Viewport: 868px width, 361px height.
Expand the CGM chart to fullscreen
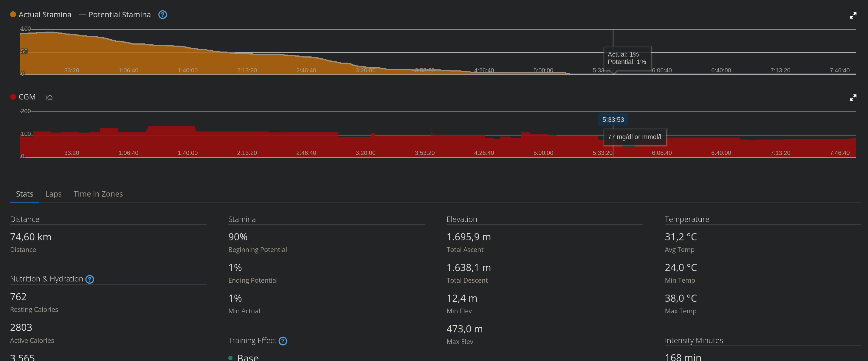click(x=853, y=98)
